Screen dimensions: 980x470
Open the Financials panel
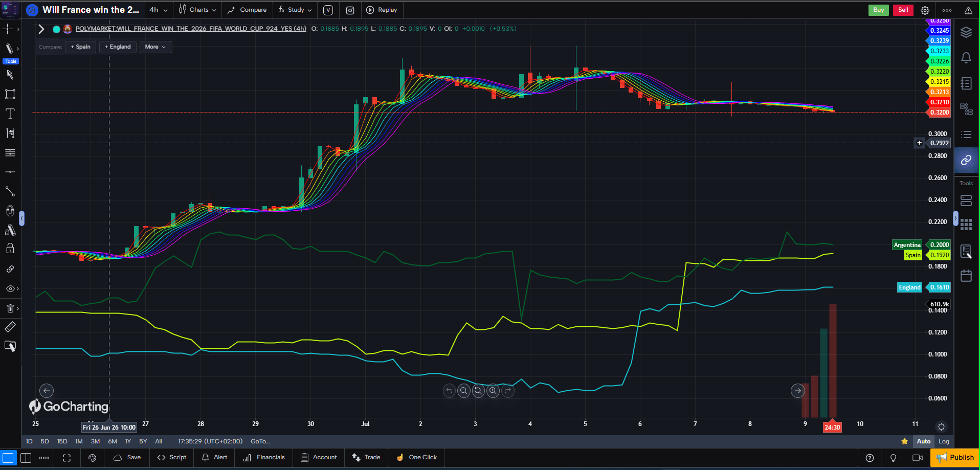(x=264, y=458)
